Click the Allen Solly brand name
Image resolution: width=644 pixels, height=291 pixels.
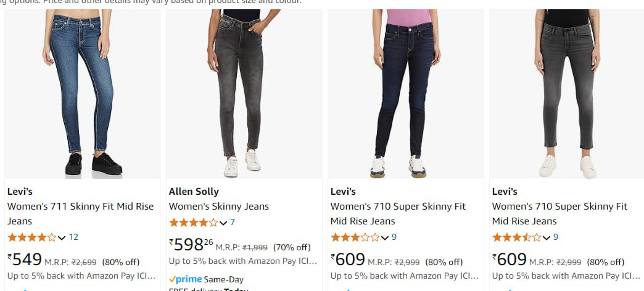click(x=194, y=191)
